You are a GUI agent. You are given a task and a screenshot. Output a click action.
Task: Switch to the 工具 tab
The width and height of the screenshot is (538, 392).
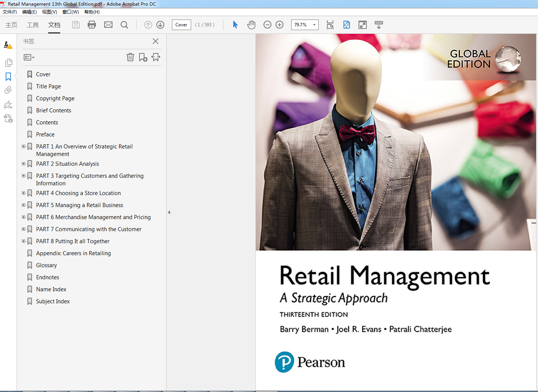(x=33, y=25)
